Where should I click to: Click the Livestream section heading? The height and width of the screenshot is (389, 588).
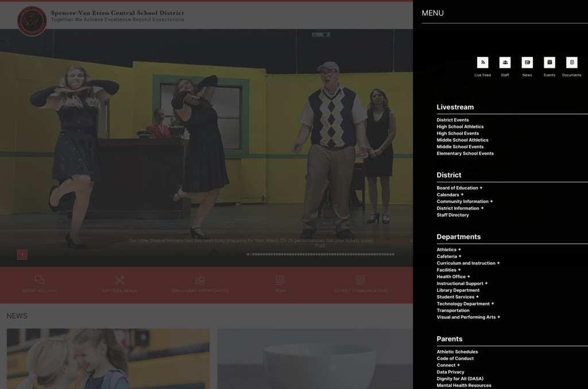click(x=455, y=107)
